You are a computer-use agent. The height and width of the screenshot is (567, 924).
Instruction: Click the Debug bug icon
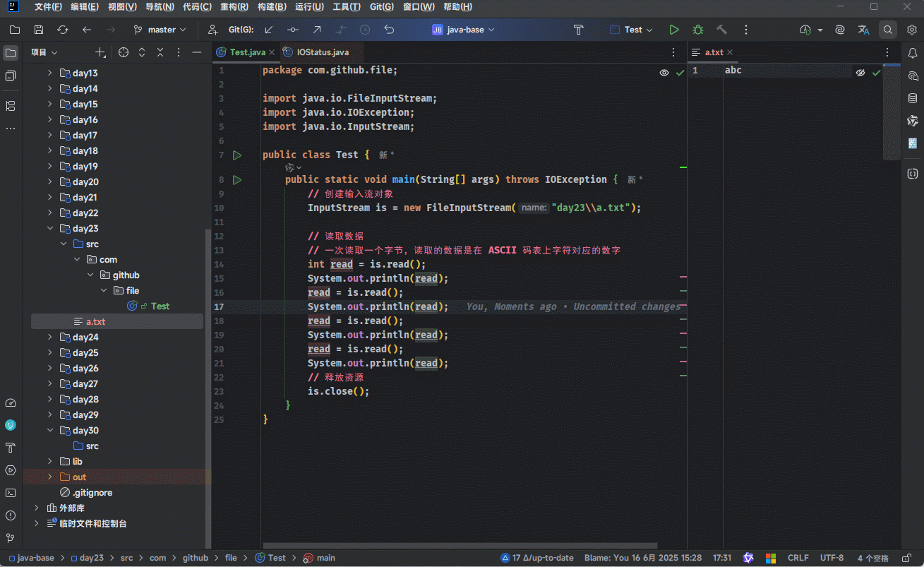(698, 30)
